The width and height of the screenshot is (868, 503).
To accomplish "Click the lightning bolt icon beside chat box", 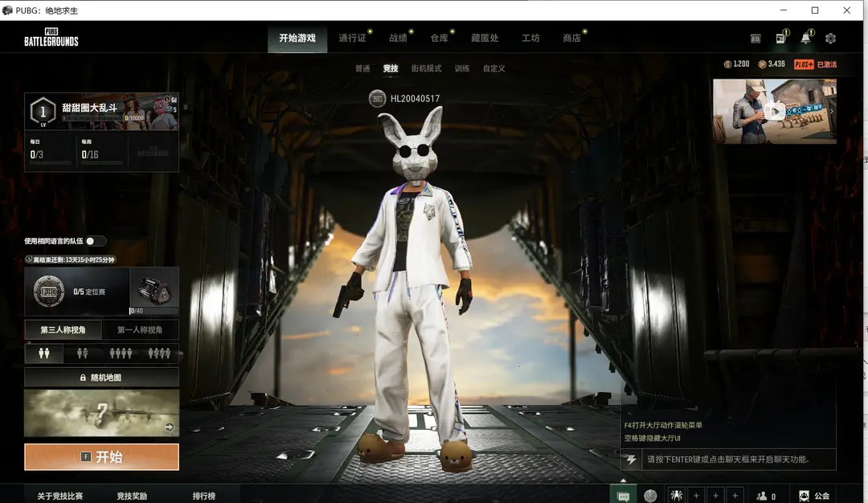I will click(631, 460).
